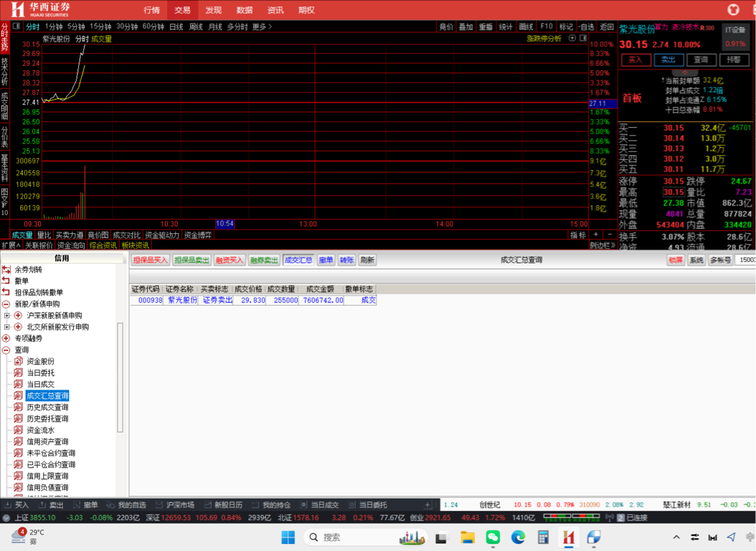
Task: Click the 资金流水 icon
Action: pos(19,430)
